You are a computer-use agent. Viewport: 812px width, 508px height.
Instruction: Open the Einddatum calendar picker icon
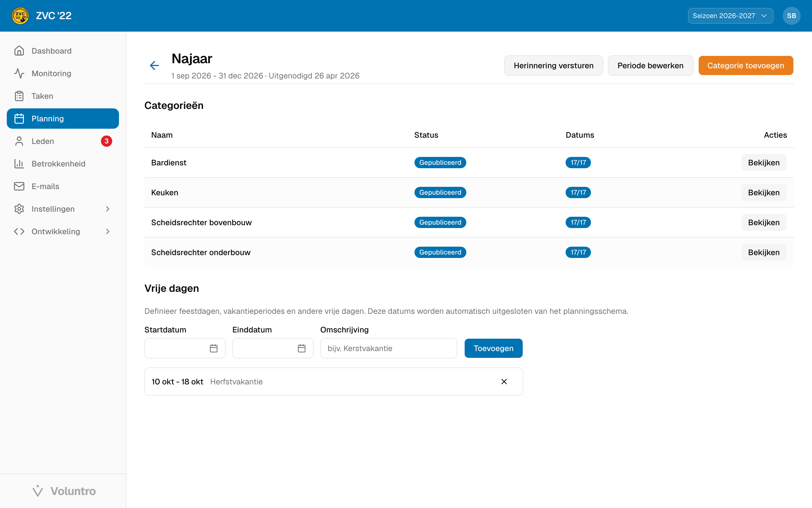point(302,349)
